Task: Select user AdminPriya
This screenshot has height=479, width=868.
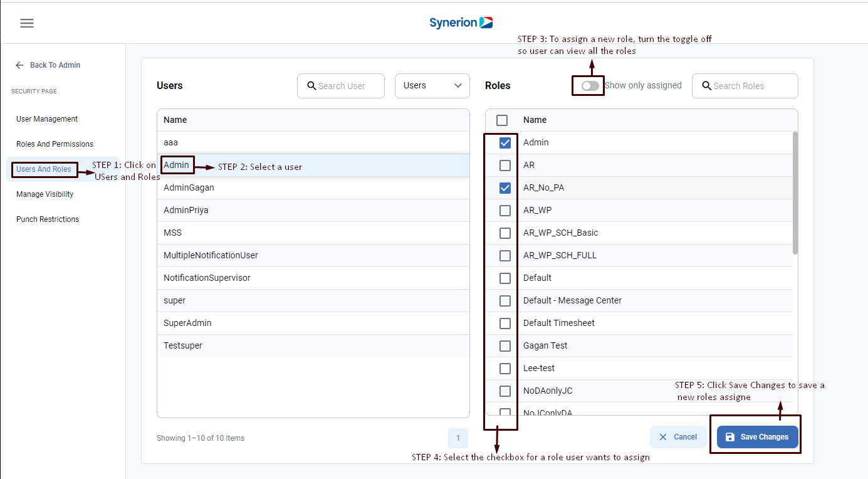Action: (x=313, y=211)
